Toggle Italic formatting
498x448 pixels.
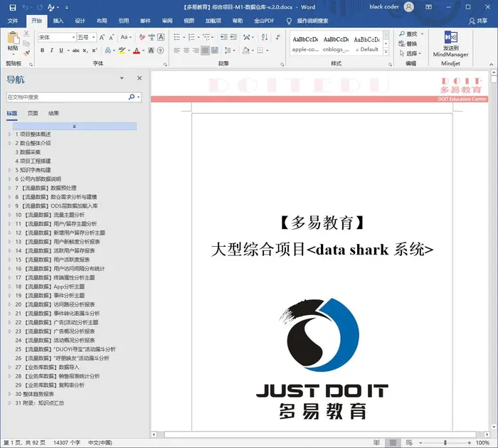[x=51, y=50]
